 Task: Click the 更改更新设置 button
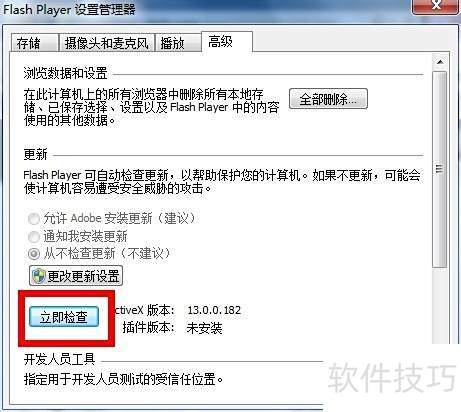pyautogui.click(x=76, y=276)
